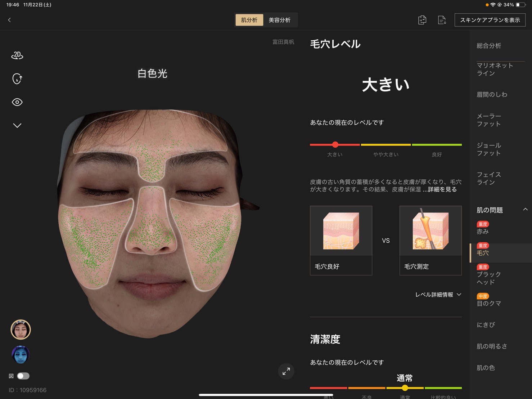Open 詳細を見る link in pore description
The width and height of the screenshot is (532, 399).
(441, 189)
